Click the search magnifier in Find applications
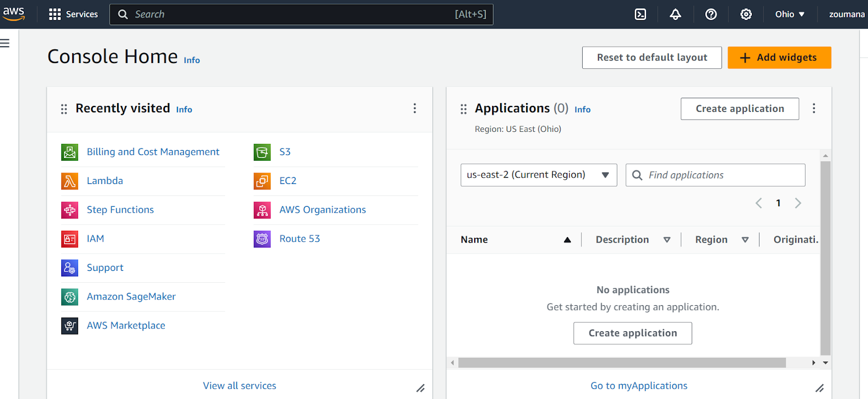Screen dimensions: 868x399 637,175
